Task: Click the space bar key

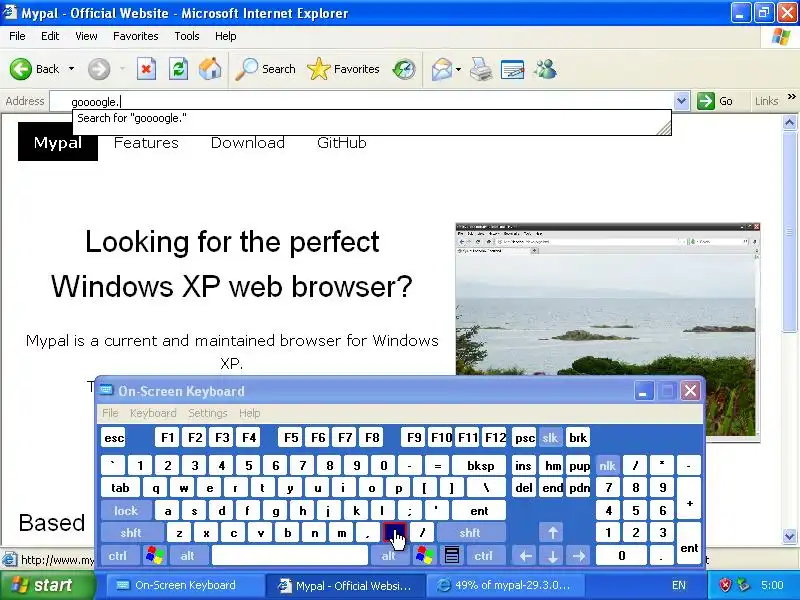Action: 290,555
